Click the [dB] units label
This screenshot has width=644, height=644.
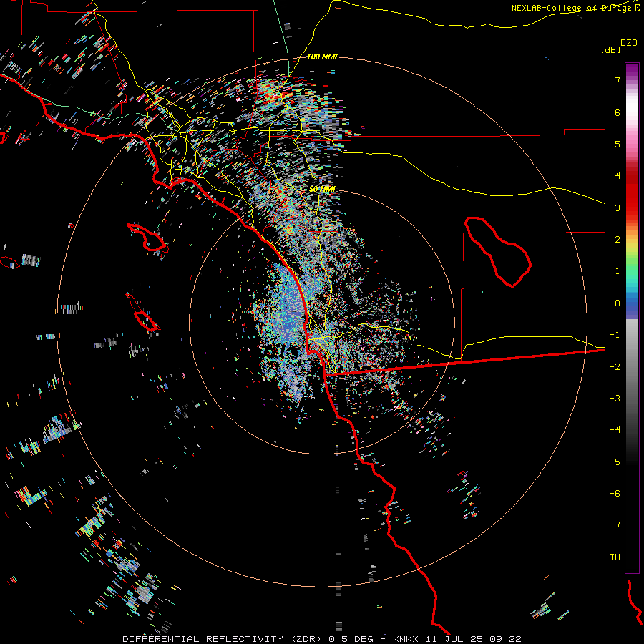610,49
